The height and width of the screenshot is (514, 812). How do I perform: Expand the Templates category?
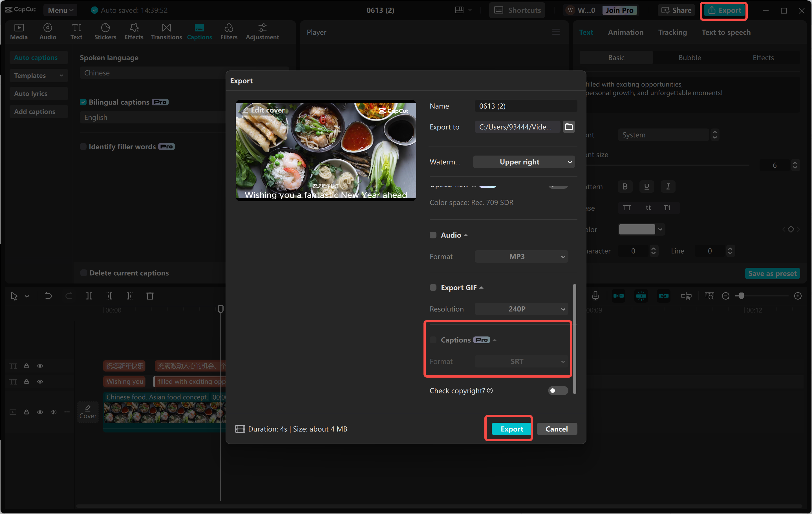pos(39,76)
